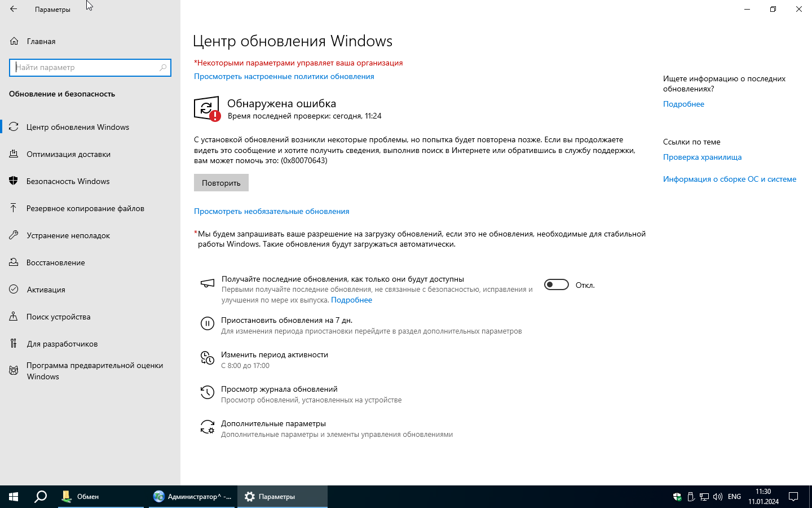The image size is (812, 508).
Task: Toggle the Получайте последние обновления switch
Action: [557, 285]
